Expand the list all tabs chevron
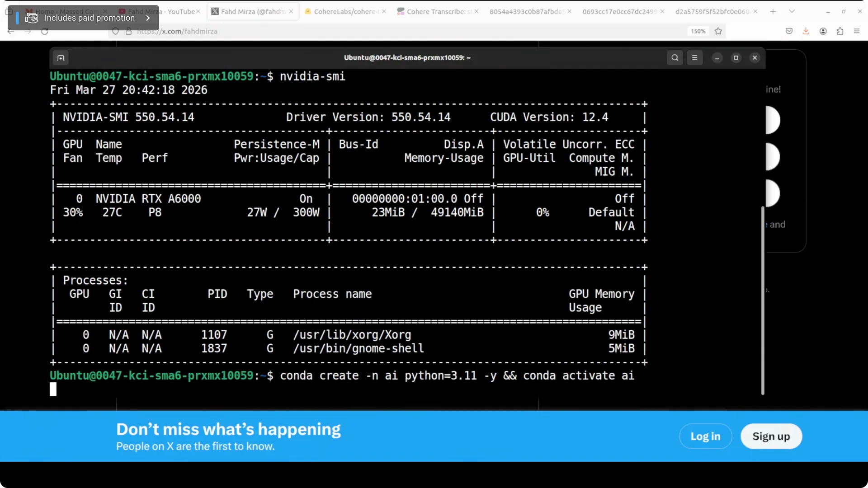868x488 pixels. [x=792, y=11]
